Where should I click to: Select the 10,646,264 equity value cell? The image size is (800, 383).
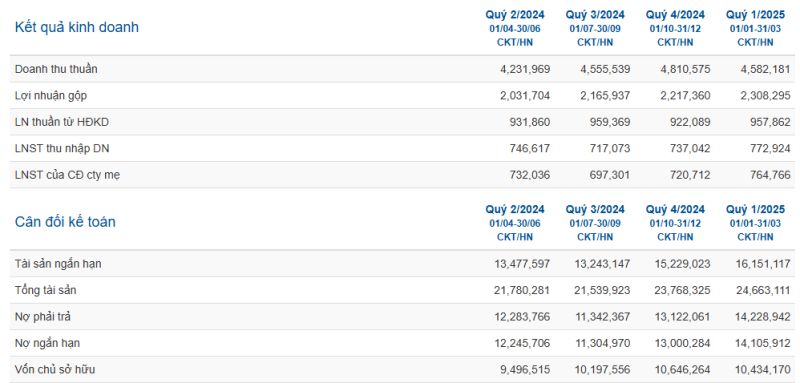pyautogui.click(x=682, y=370)
